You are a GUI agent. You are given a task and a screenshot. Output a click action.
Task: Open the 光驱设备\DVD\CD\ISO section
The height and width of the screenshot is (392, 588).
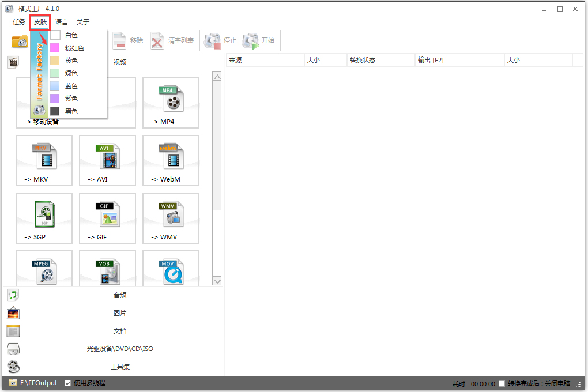13,348
